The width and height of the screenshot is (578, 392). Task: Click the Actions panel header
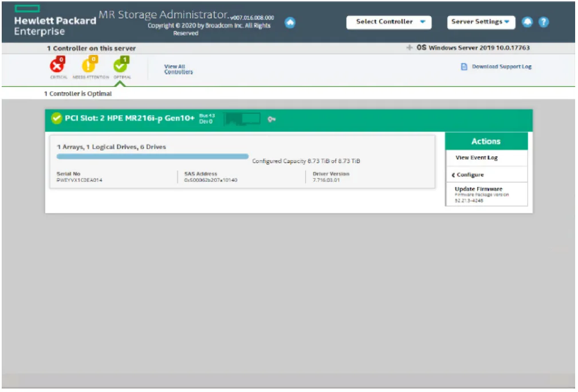(486, 141)
